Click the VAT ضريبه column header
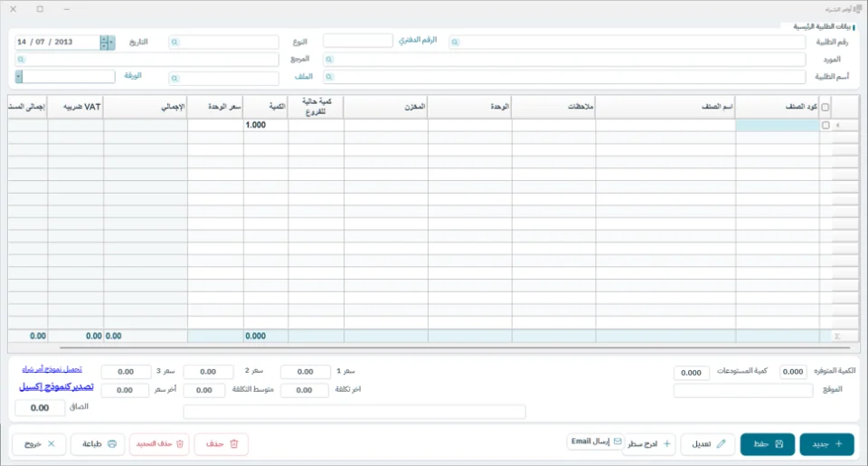Viewport: 868px width, 466px height. [75, 107]
